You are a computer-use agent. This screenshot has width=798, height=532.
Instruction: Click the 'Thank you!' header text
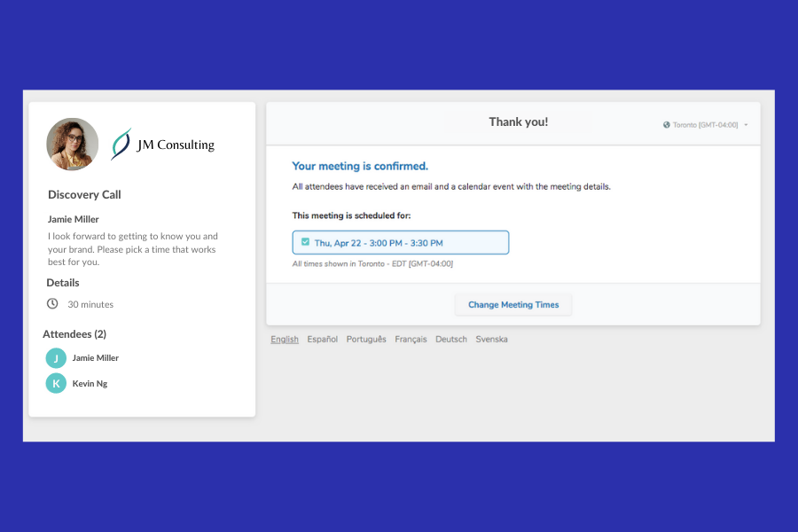point(518,121)
